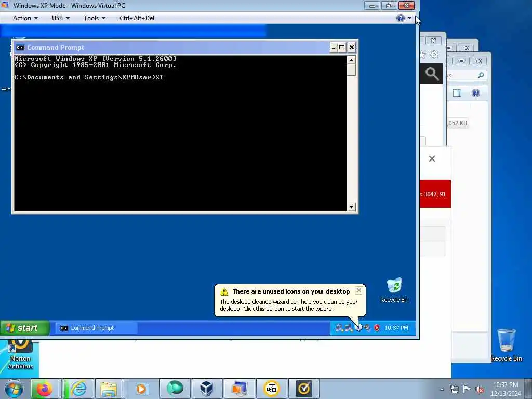The width and height of the screenshot is (532, 399).
Task: Dismiss the unused desktop icons balloon
Action: (358, 291)
